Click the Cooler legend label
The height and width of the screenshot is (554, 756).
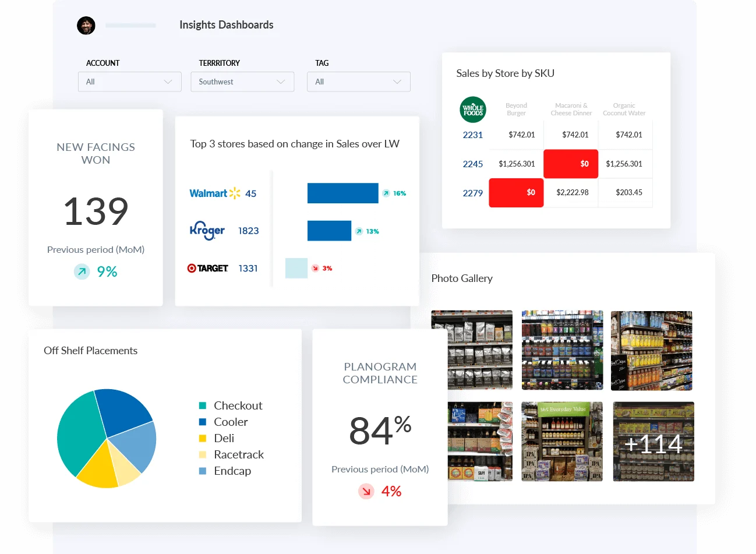pyautogui.click(x=231, y=422)
